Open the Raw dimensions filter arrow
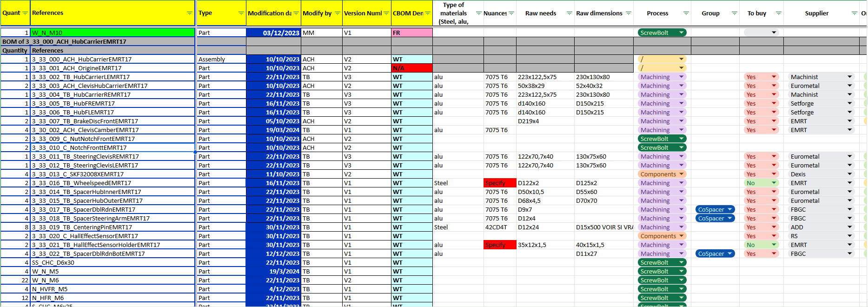The image size is (868, 307). point(628,13)
